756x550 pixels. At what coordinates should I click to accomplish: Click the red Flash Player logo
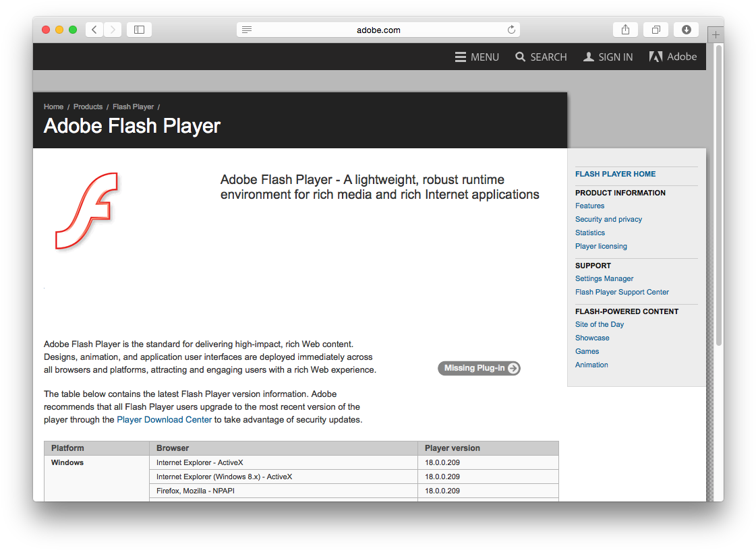87,211
